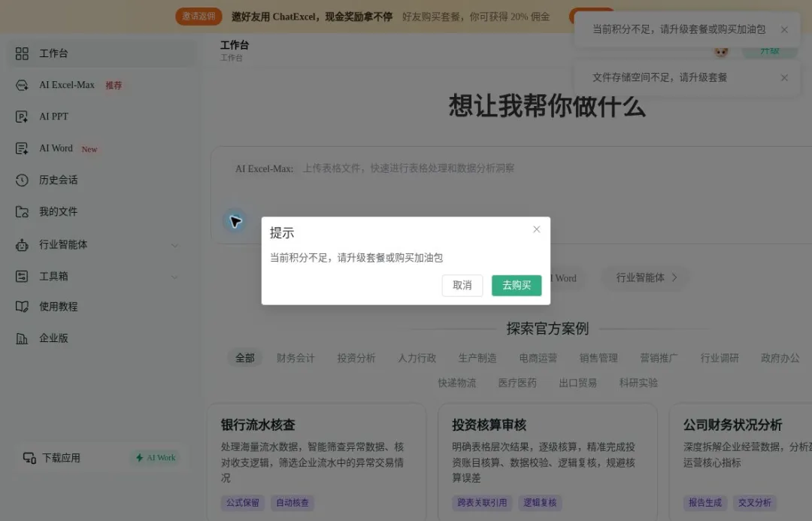Click the New label beside AI Word
This screenshot has height=521, width=812.
pyautogui.click(x=89, y=149)
